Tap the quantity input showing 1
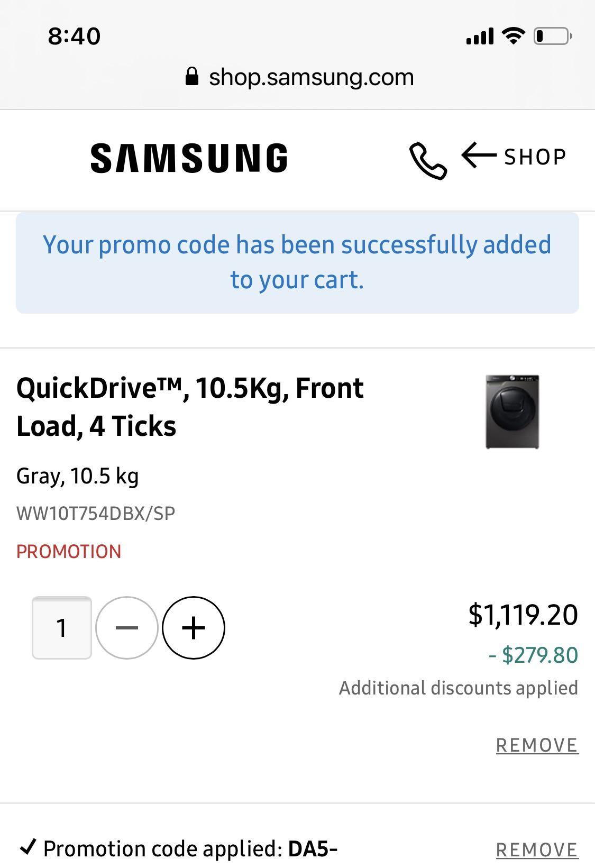The image size is (595, 868). click(61, 627)
